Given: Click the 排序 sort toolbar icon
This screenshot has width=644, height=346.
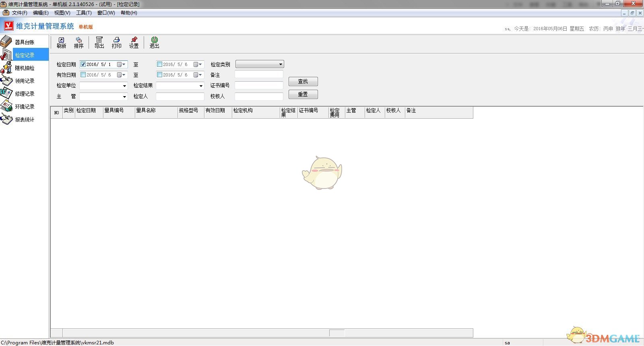Looking at the screenshot, I should [78, 43].
